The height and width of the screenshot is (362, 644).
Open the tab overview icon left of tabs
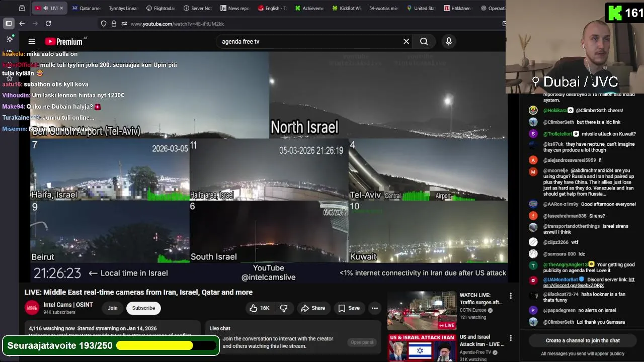coord(22,8)
